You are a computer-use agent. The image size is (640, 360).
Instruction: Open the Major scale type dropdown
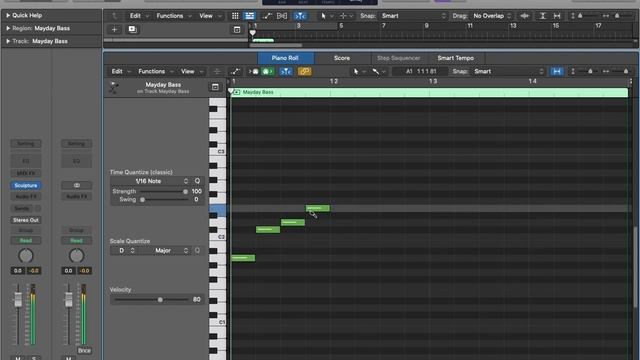point(165,250)
